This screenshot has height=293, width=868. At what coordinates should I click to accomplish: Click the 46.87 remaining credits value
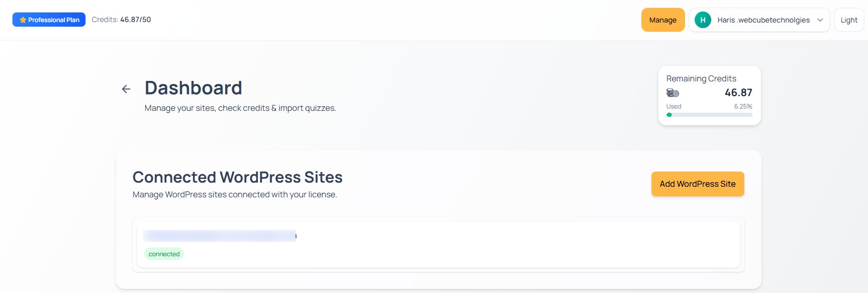[738, 92]
